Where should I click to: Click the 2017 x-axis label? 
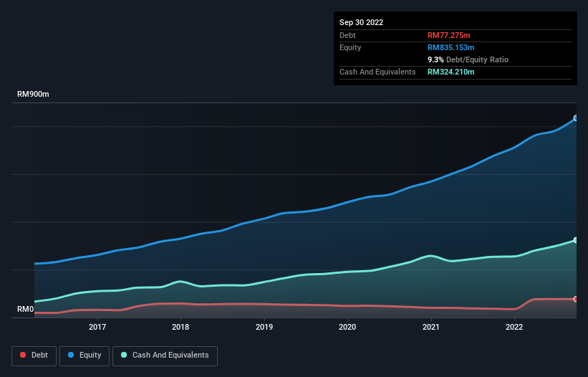(97, 327)
